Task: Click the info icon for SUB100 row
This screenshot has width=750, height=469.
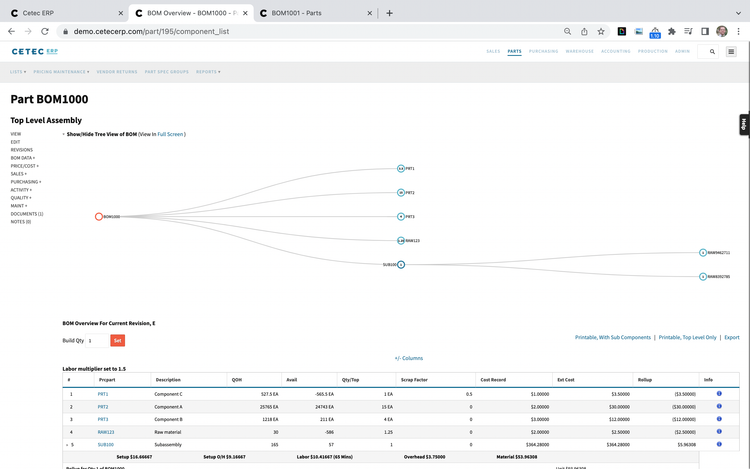Action: [x=719, y=444]
